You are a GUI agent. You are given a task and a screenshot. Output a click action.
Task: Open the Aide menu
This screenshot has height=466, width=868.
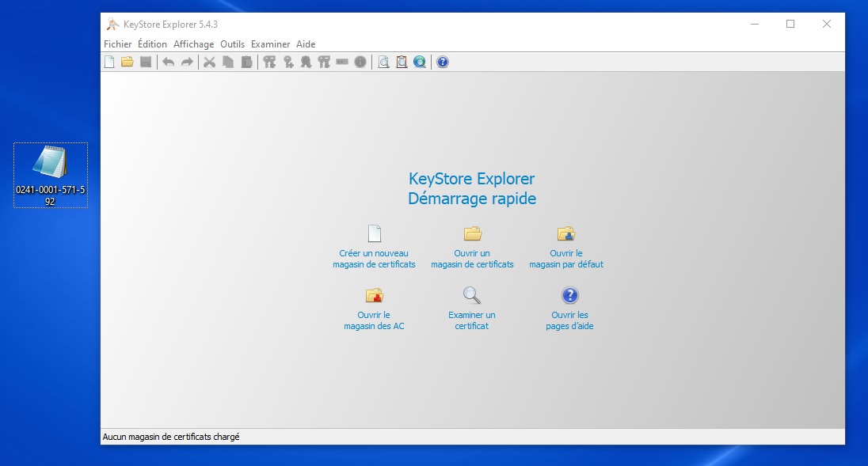306,44
